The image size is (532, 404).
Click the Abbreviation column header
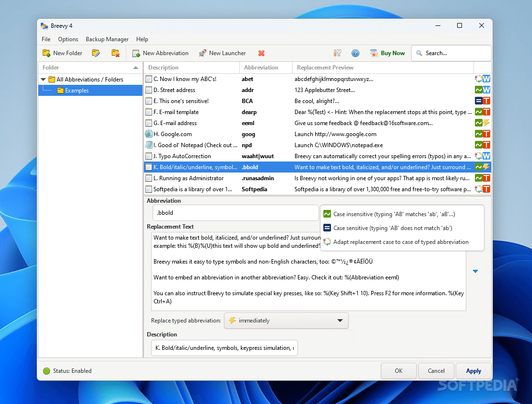[x=266, y=68]
